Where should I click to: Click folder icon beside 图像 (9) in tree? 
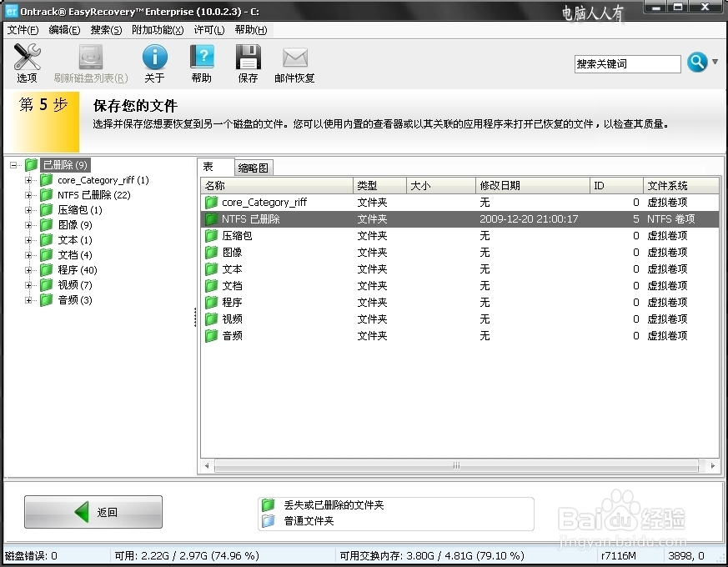click(46, 225)
